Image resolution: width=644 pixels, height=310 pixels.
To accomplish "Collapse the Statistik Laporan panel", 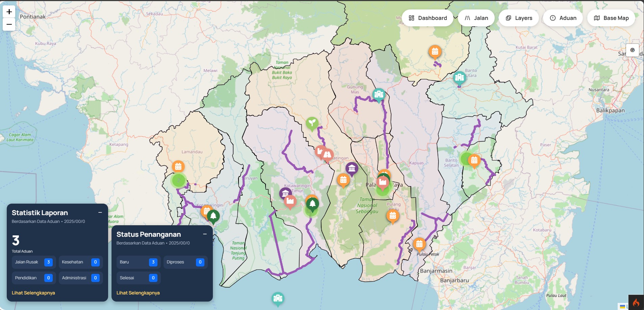I will [100, 212].
